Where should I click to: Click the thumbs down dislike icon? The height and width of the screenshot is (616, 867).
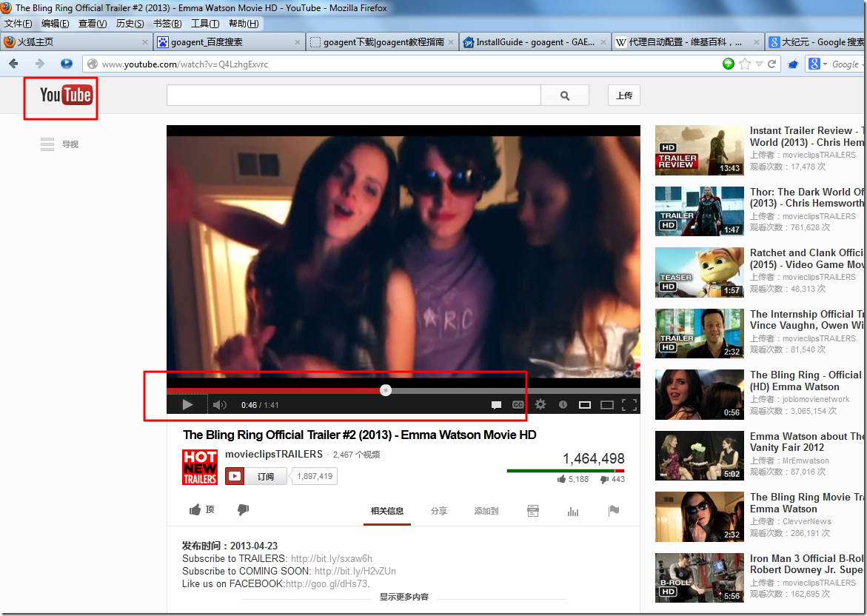tap(244, 509)
